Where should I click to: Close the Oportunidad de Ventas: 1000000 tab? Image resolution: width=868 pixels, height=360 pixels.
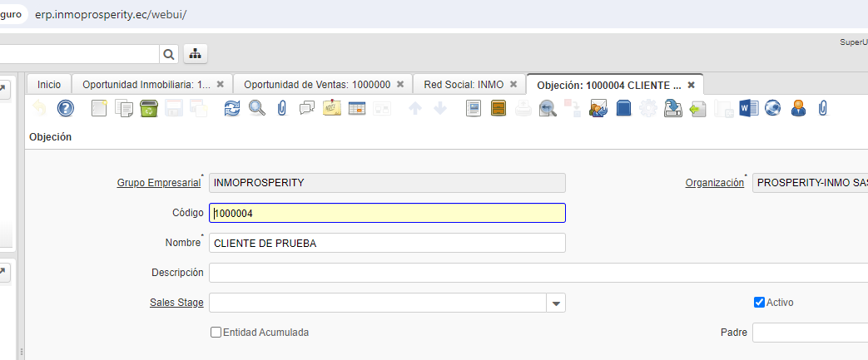(x=400, y=85)
